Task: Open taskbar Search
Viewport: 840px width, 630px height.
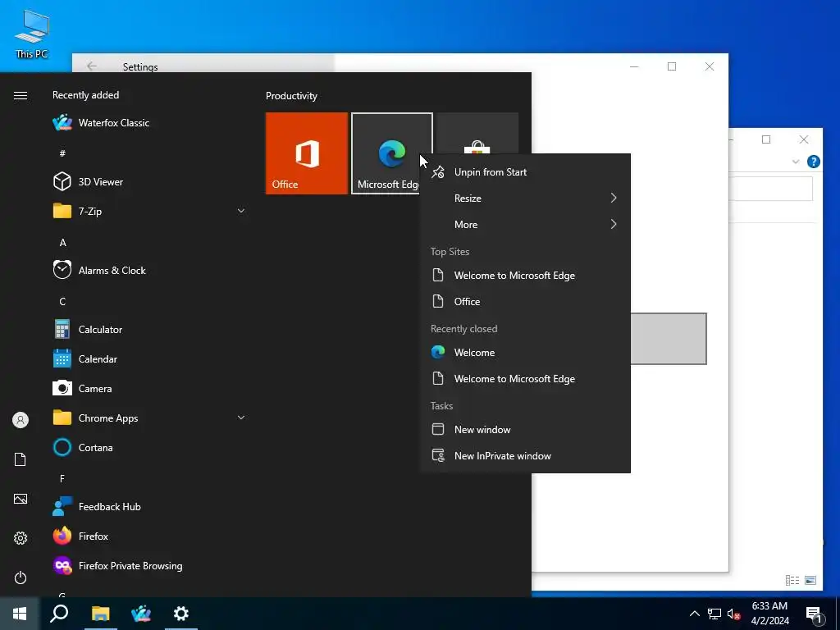Action: (59, 614)
